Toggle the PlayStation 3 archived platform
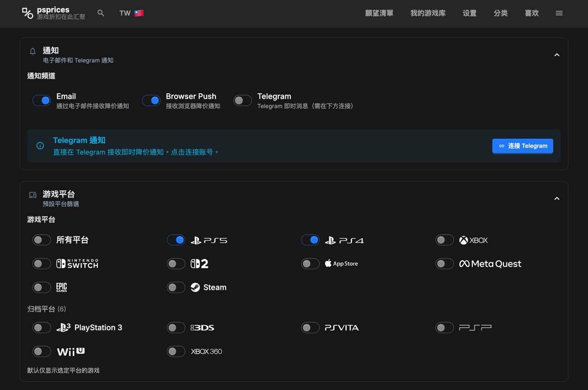 (41, 328)
